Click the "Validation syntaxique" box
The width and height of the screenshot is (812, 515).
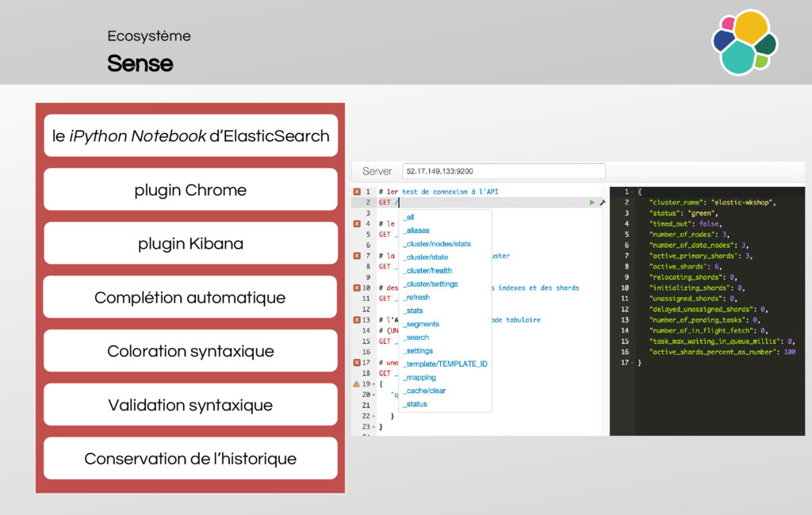190,405
